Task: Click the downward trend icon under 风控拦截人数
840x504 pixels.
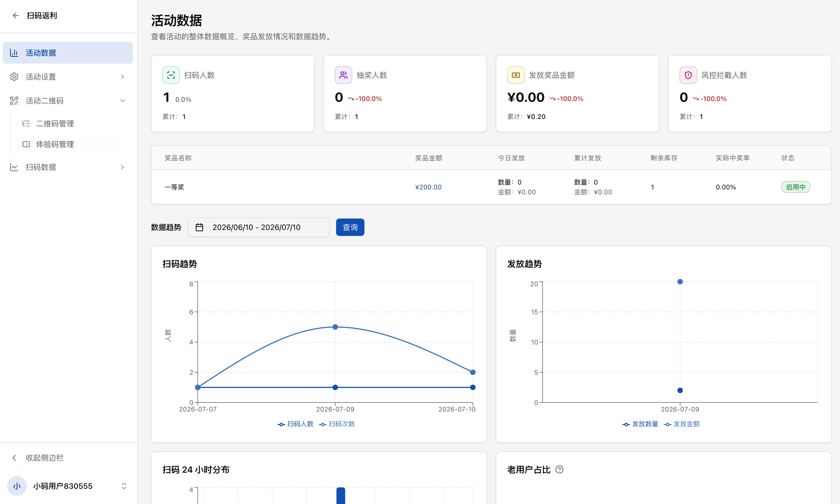Action: pyautogui.click(x=696, y=99)
